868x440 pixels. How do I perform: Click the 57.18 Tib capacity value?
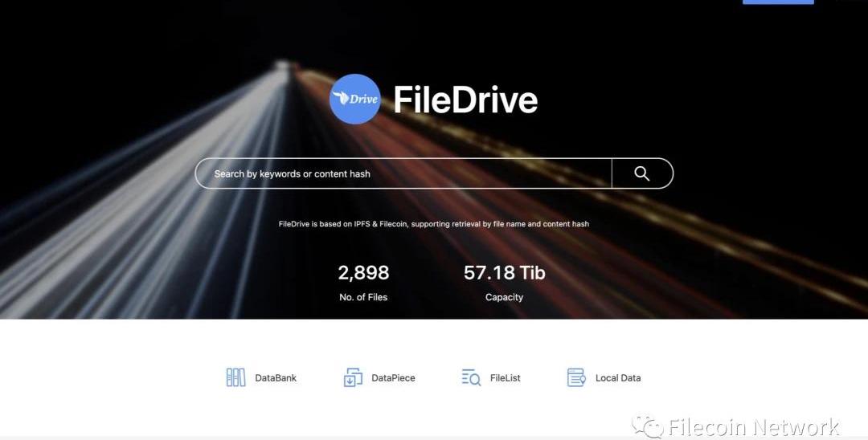click(x=504, y=272)
